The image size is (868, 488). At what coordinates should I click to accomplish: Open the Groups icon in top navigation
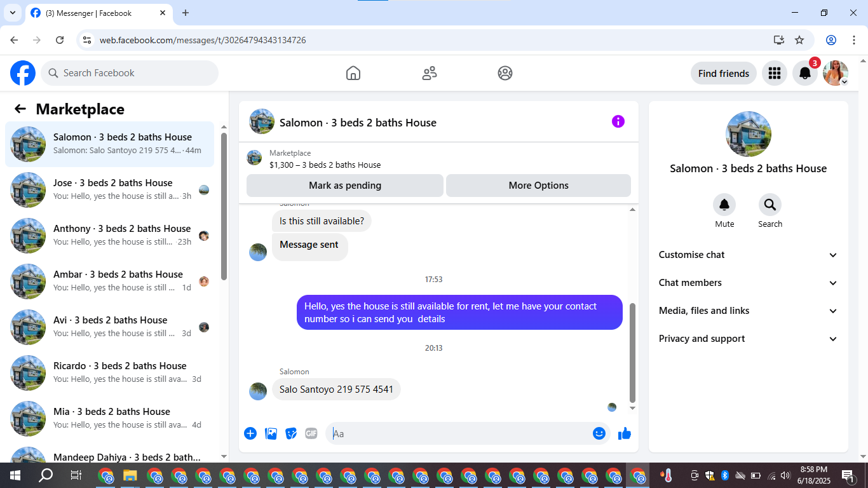pos(505,73)
